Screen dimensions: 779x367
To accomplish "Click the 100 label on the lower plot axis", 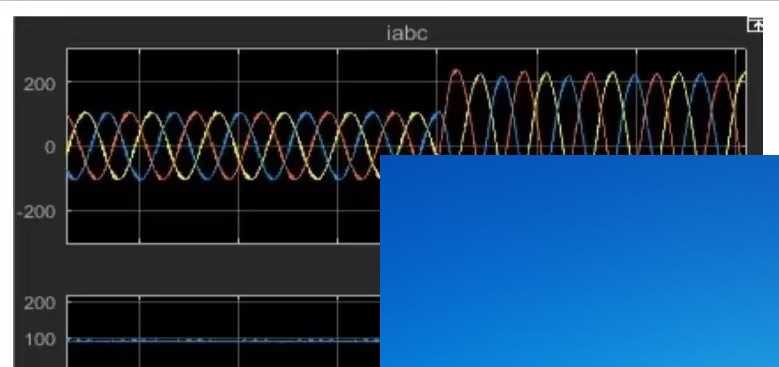I will pyautogui.click(x=40, y=340).
